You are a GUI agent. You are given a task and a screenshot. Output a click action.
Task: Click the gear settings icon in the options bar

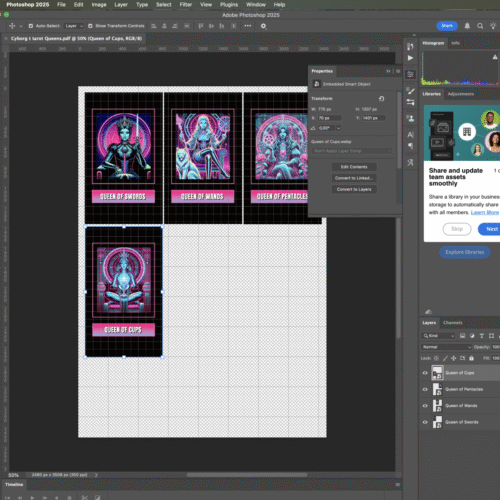click(263, 26)
